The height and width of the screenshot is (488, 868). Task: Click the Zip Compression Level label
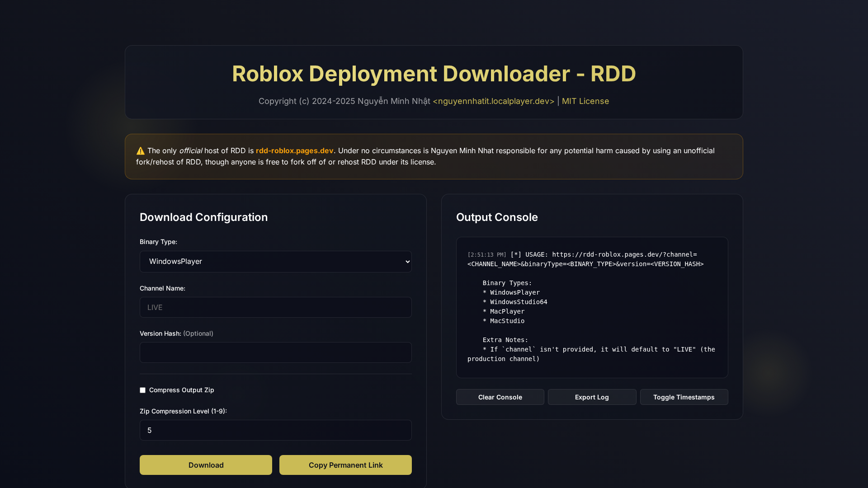183,411
